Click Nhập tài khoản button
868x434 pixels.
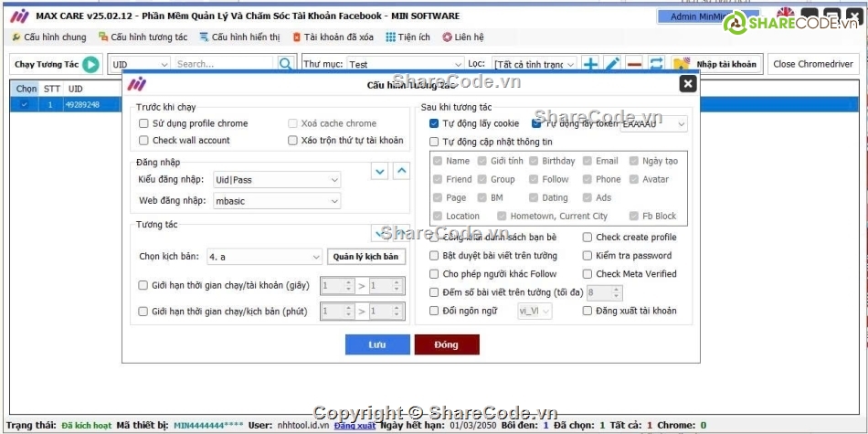(717, 64)
